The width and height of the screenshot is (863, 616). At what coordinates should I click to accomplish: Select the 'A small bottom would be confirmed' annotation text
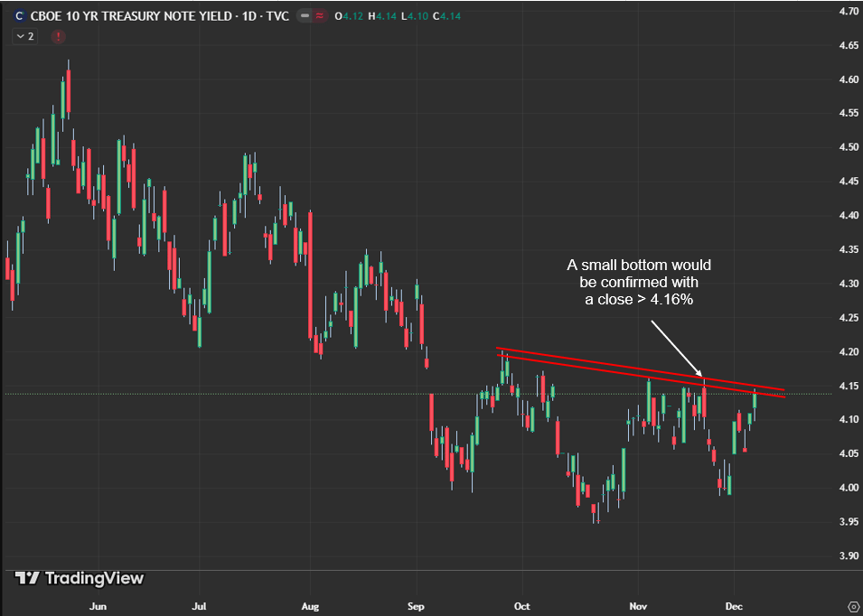[639, 282]
